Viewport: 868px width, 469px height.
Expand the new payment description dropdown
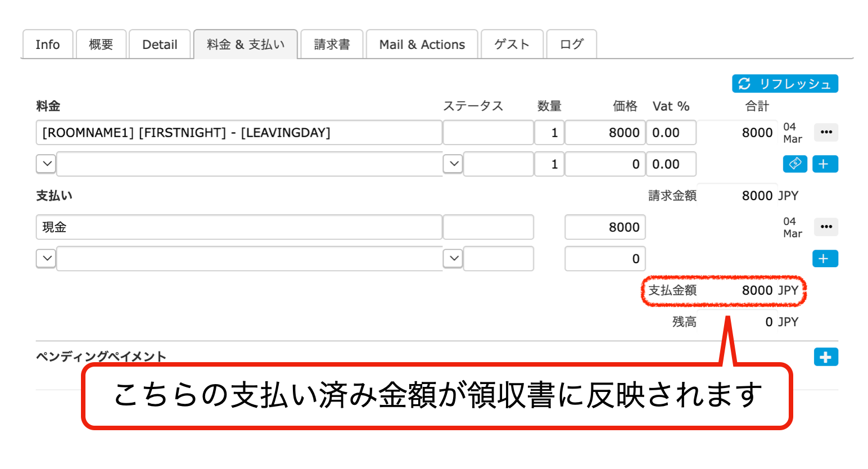pos(46,259)
